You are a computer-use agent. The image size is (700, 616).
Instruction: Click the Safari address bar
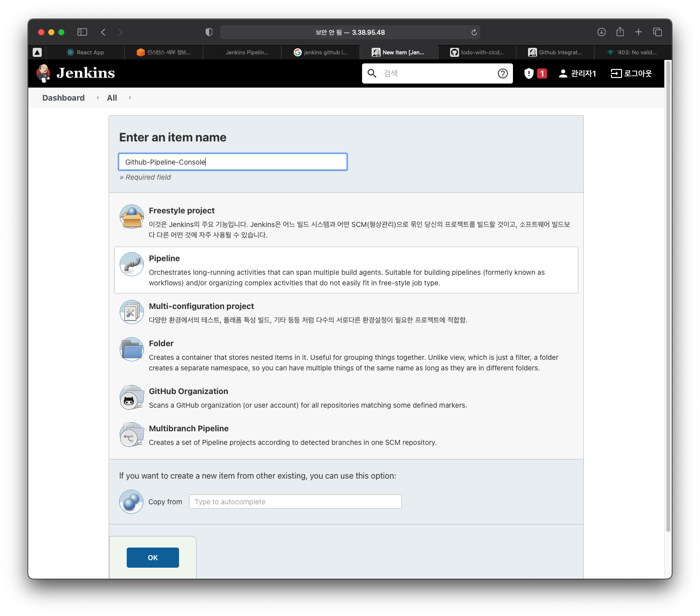[350, 32]
